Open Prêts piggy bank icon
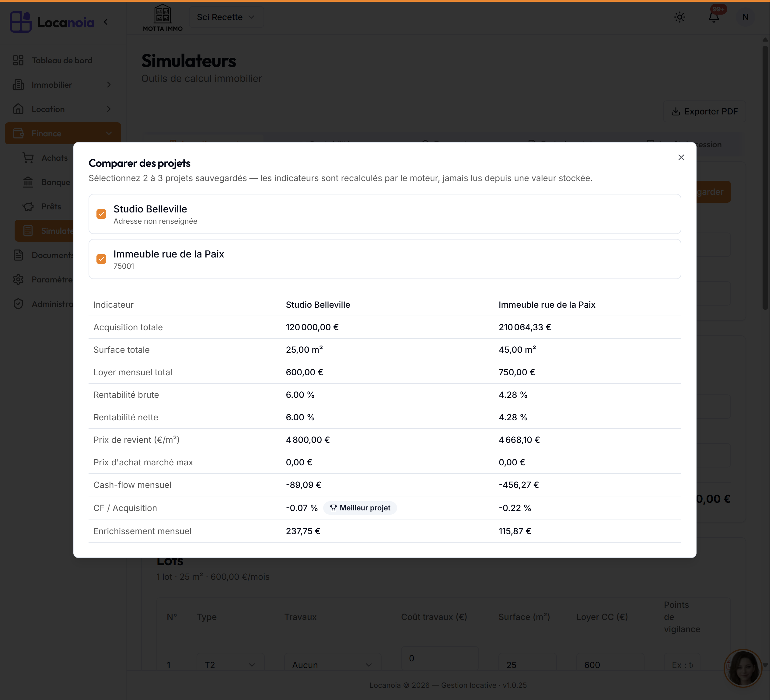This screenshot has height=700, width=779. (28, 207)
